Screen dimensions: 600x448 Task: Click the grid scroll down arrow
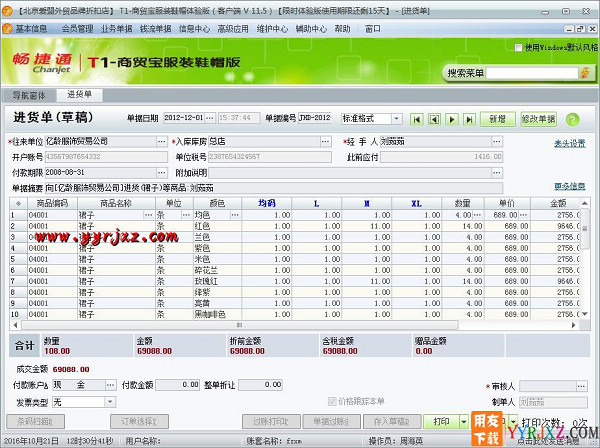tap(585, 314)
